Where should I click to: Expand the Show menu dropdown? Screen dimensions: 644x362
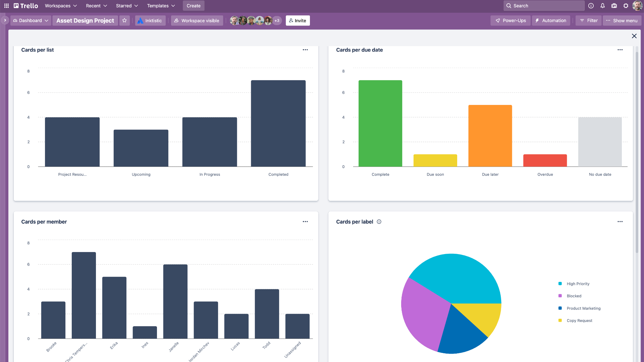[x=622, y=21]
